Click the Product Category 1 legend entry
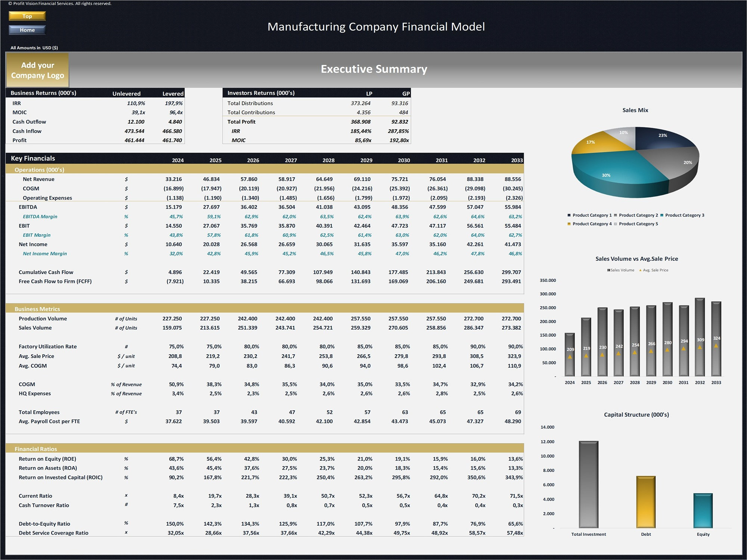Image resolution: width=747 pixels, height=560 pixels. click(x=591, y=215)
